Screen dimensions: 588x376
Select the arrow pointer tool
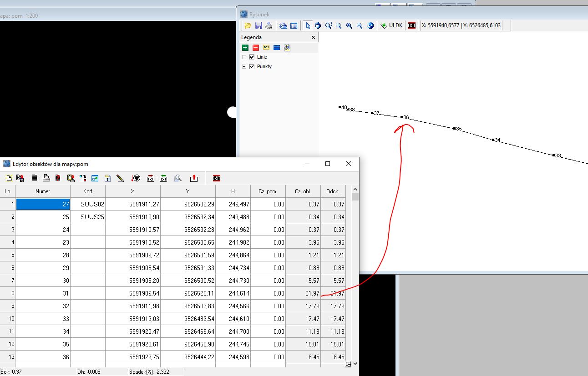coord(308,25)
